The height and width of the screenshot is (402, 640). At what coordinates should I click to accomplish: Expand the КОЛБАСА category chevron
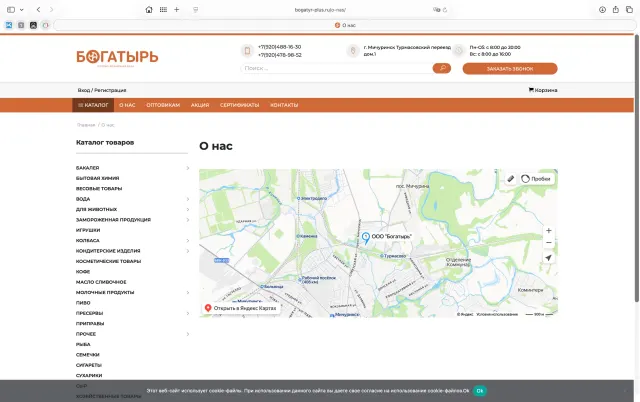[x=188, y=240]
